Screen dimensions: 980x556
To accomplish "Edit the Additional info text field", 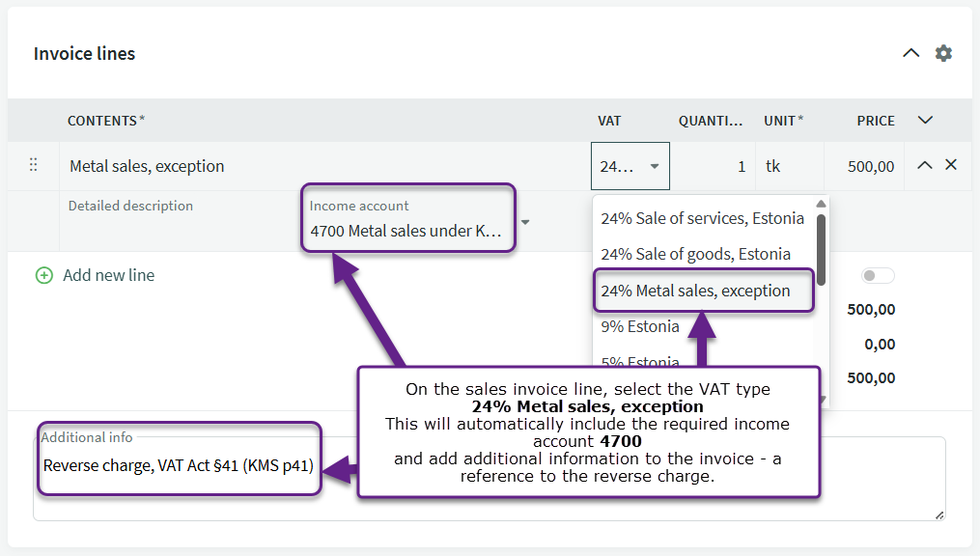I will tap(628, 479).
